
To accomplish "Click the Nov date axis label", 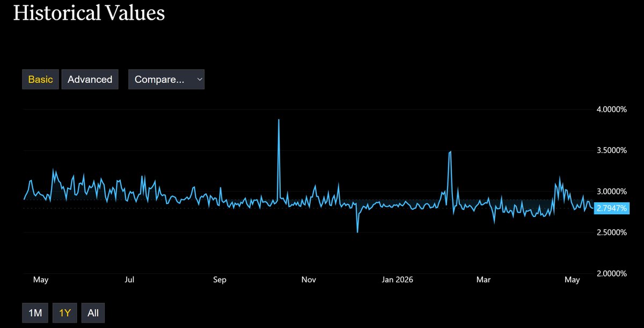I will 309,280.
